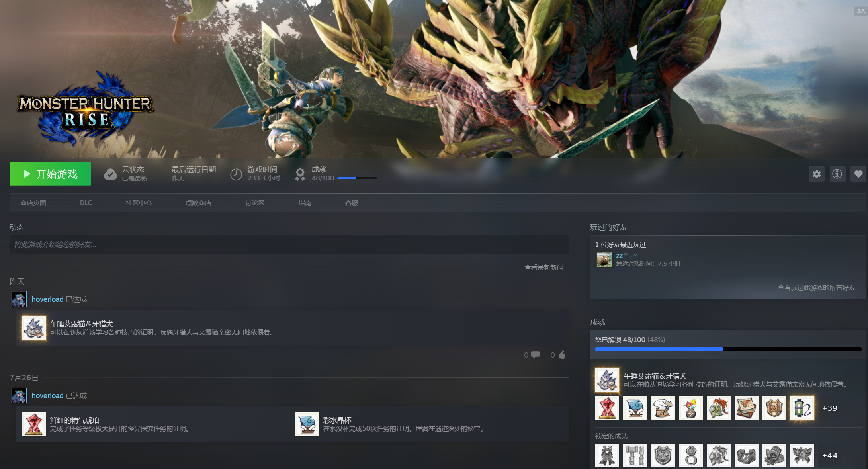Open the 讨论区 tab
868x469 pixels.
click(x=255, y=203)
